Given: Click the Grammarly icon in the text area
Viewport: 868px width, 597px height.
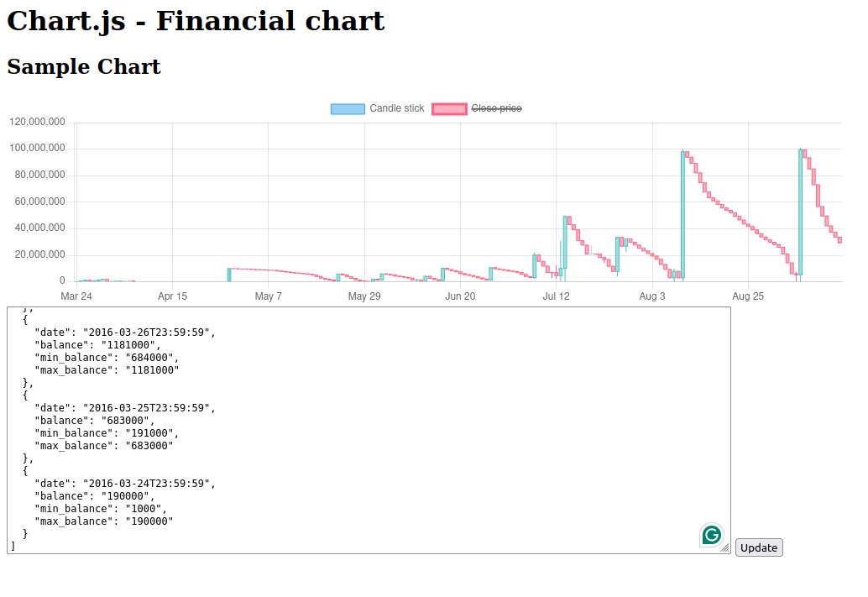Looking at the screenshot, I should point(712,535).
